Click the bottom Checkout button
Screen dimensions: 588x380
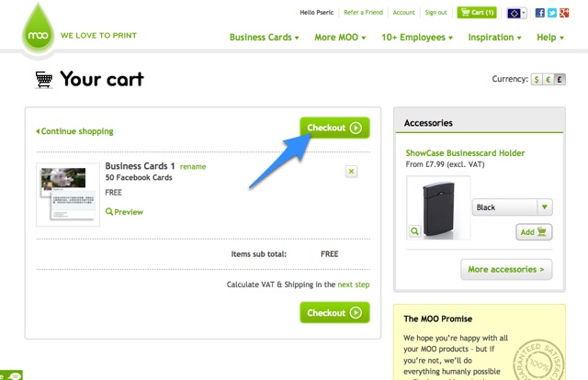pyautogui.click(x=334, y=313)
